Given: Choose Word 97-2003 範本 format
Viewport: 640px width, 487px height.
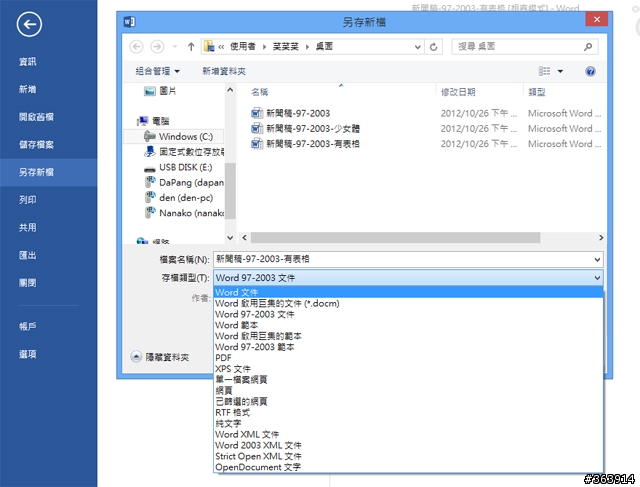Looking at the screenshot, I should click(408, 347).
